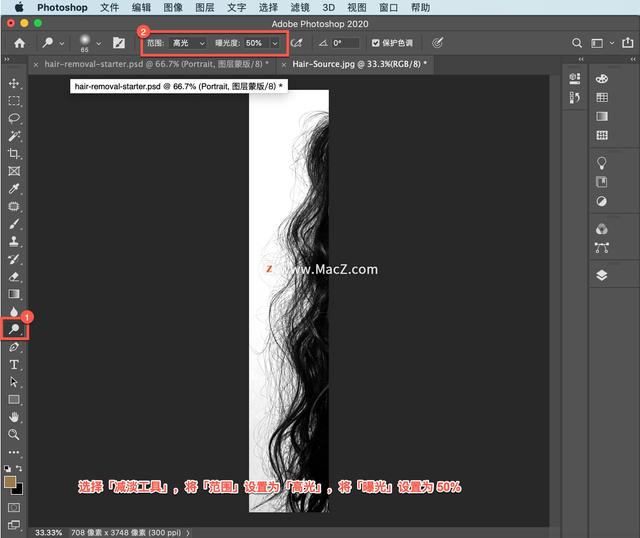Open the 范围 range dropdown

(188, 43)
